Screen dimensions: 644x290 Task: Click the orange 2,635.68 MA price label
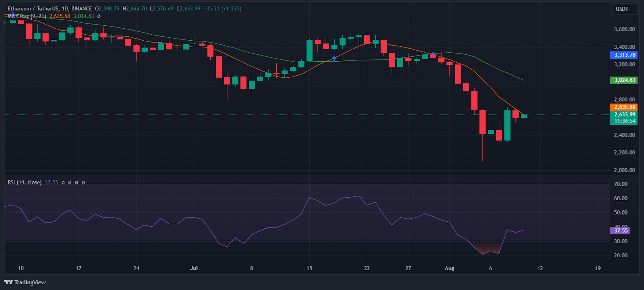624,107
